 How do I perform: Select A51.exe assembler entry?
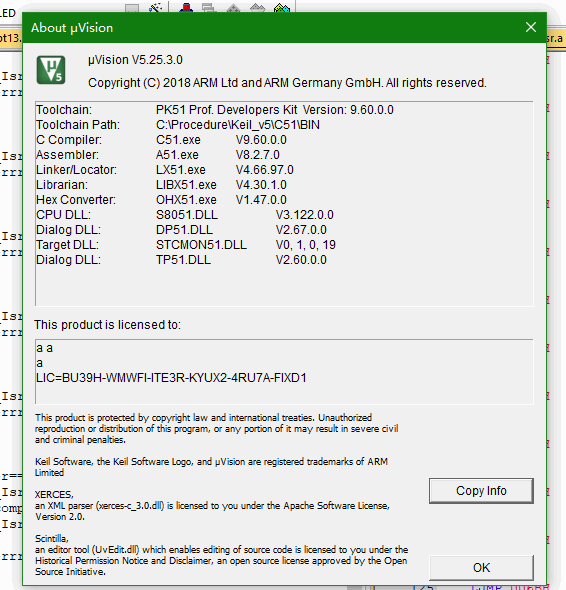pyautogui.click(x=177, y=155)
